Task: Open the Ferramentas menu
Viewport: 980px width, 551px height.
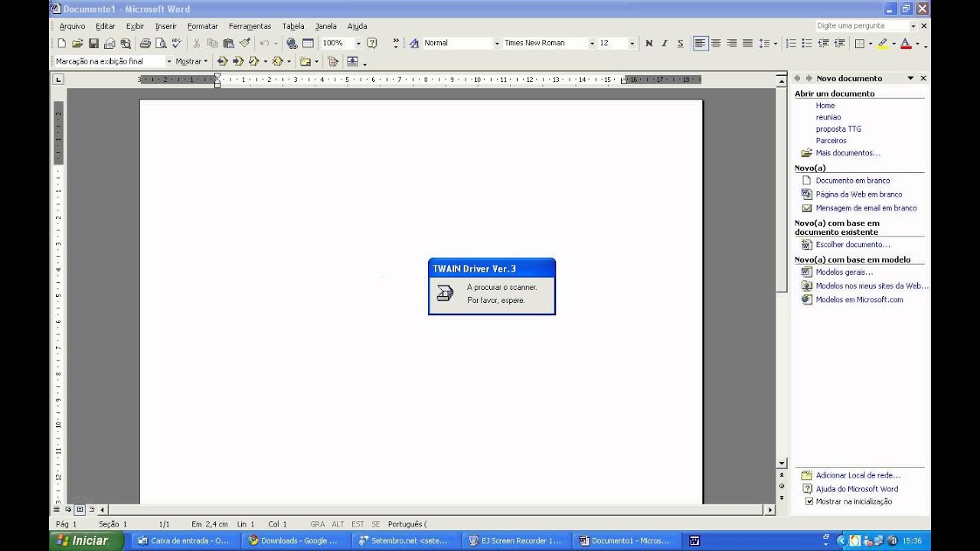Action: (250, 26)
